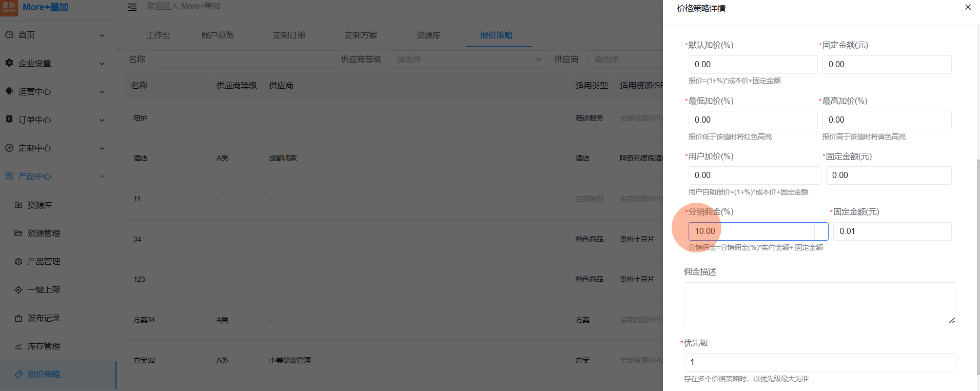Click the 分销佣金(%) input field
The image size is (980, 391).
[x=751, y=231]
